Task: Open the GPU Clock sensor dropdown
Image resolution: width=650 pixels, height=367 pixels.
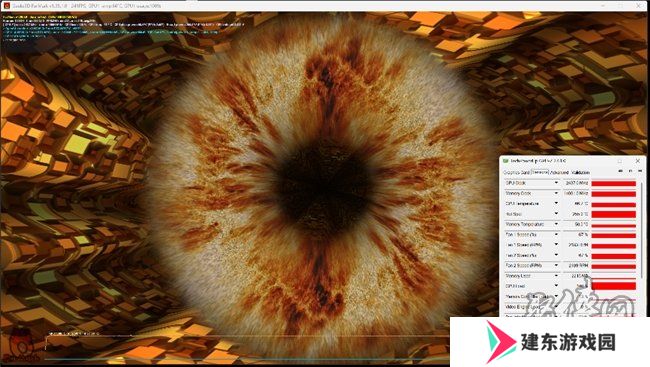Action: 556,183
